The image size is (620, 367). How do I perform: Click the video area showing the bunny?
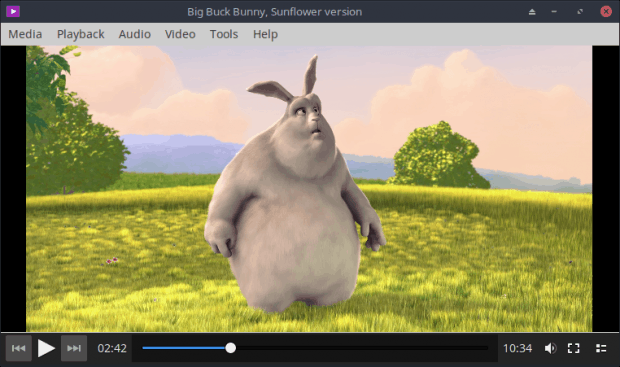pyautogui.click(x=309, y=189)
